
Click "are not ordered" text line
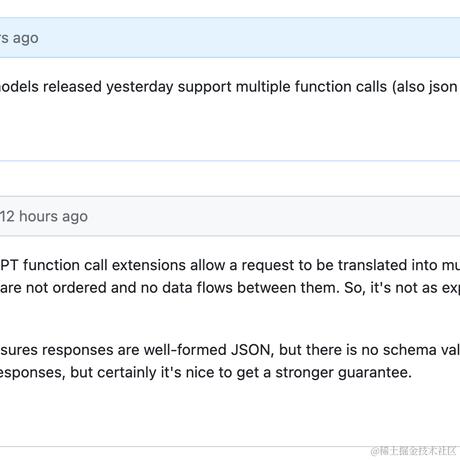click(53, 288)
